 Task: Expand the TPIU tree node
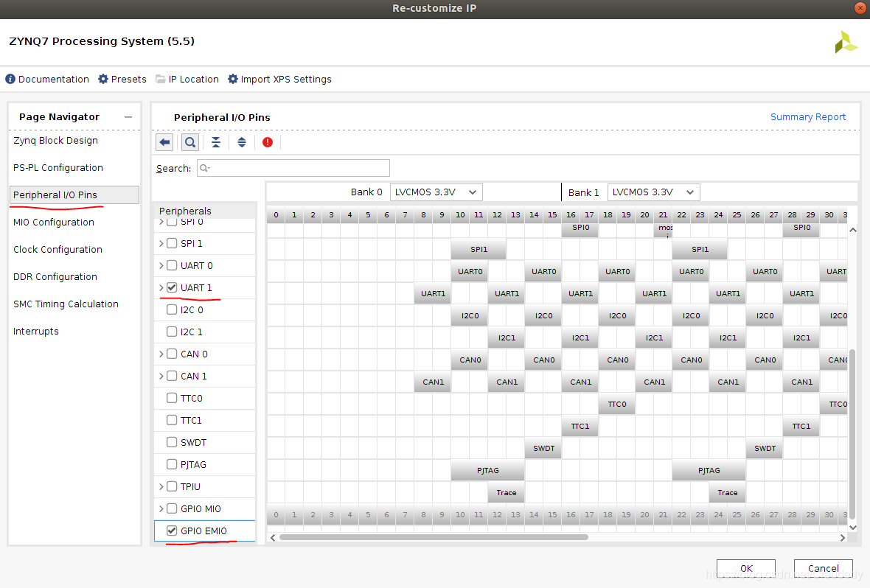click(x=161, y=486)
